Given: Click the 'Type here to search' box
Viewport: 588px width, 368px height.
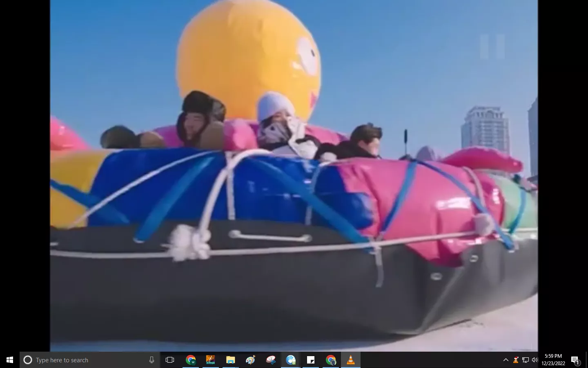Looking at the screenshot, I should coord(86,360).
